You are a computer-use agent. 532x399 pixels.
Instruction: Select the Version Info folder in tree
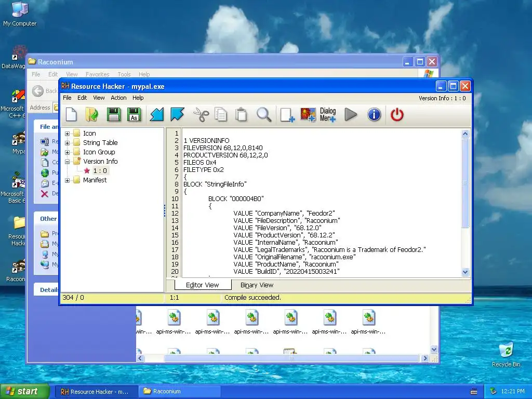pyautogui.click(x=100, y=161)
